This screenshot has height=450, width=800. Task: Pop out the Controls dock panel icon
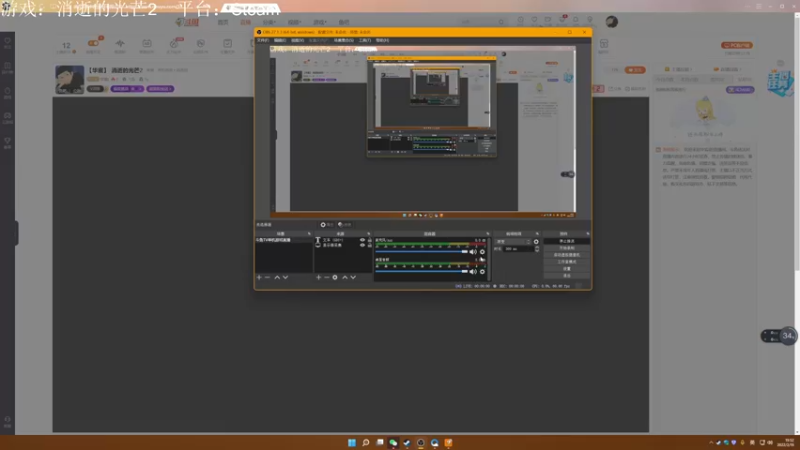(x=588, y=234)
